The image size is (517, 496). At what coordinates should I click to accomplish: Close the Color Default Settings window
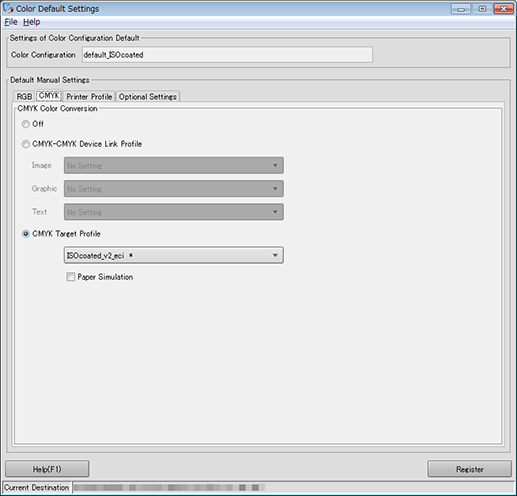tap(504, 9)
